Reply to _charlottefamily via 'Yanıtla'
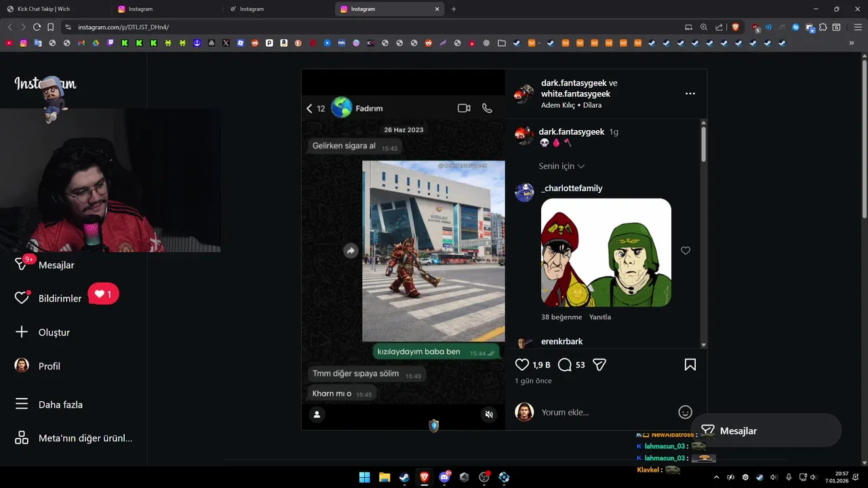The height and width of the screenshot is (488, 868). click(x=600, y=317)
